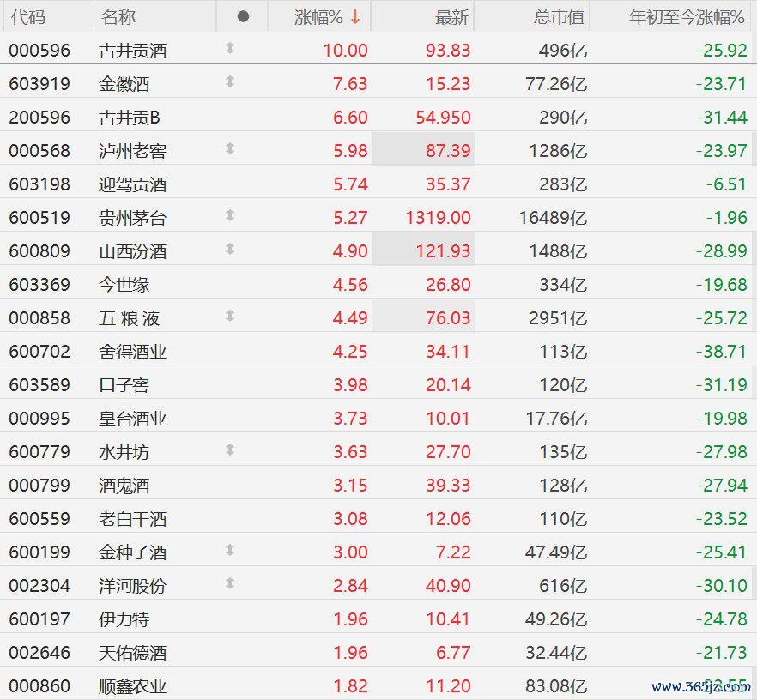
Task: Select the 酒鬼酒 stock name
Action: pyautogui.click(x=124, y=486)
